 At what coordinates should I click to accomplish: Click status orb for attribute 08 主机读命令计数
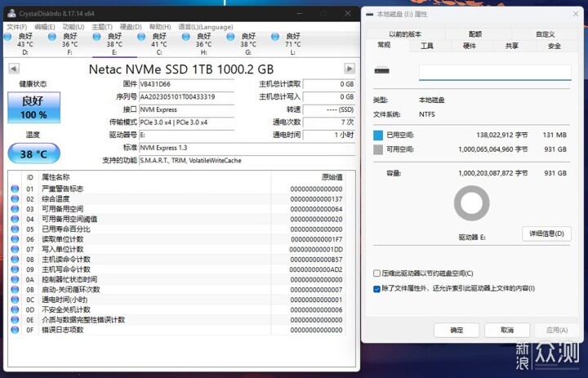pyautogui.click(x=15, y=259)
